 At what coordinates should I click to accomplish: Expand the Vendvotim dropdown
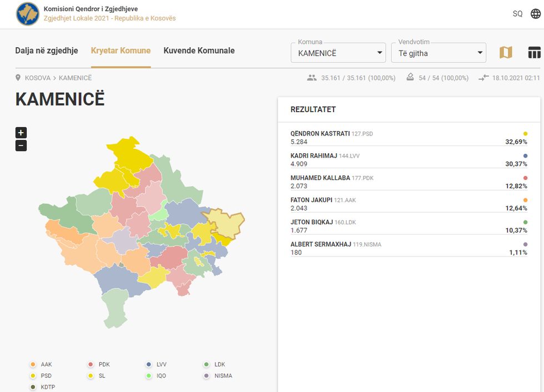point(439,53)
